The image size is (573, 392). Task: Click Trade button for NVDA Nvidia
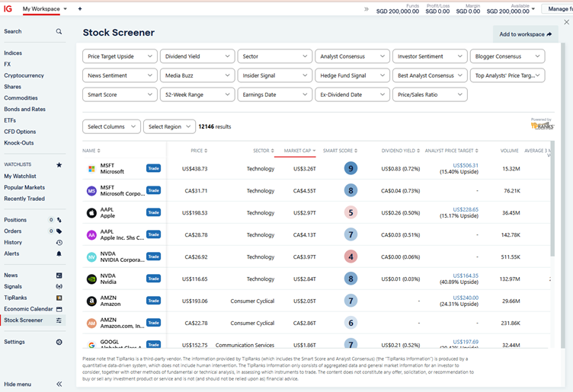pos(153,279)
